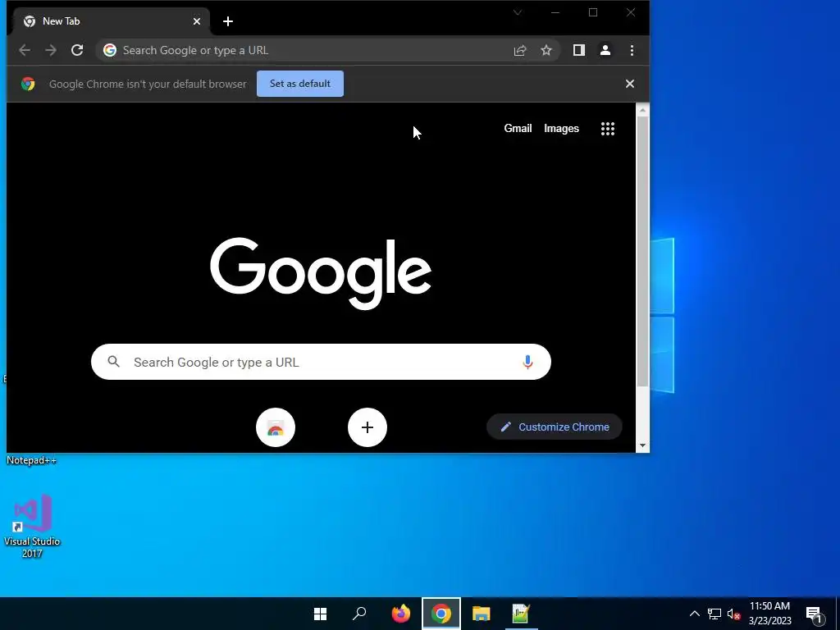Open the Windows Start menu
This screenshot has height=630, width=840.
point(321,614)
